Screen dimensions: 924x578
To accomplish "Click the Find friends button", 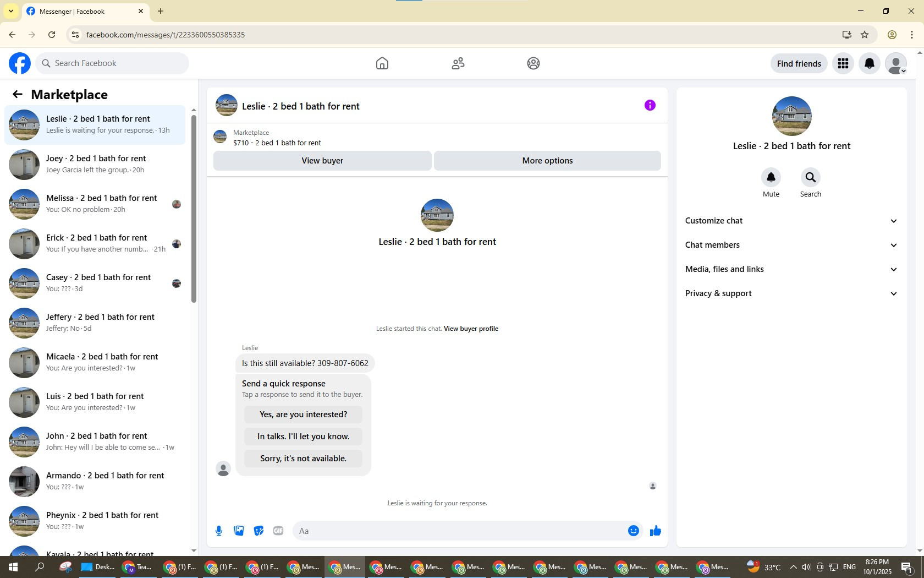I will tap(799, 63).
